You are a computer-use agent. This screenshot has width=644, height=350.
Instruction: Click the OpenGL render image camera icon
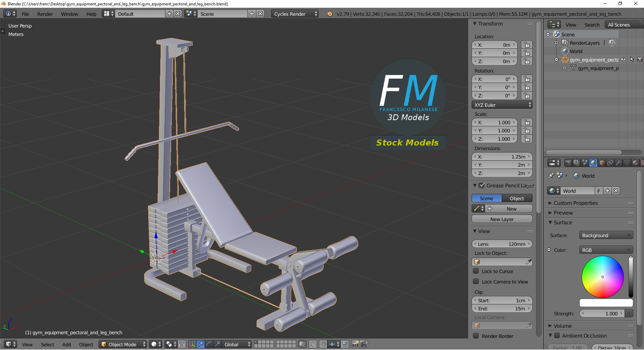coord(355,344)
